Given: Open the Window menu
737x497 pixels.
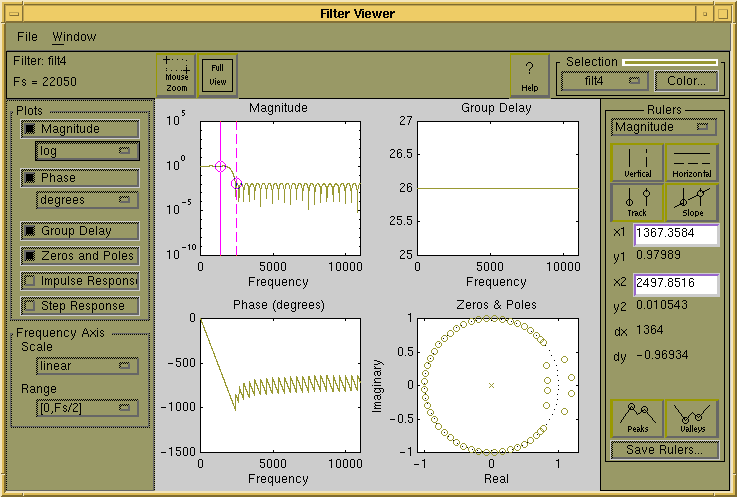Looking at the screenshot, I should click(x=74, y=37).
